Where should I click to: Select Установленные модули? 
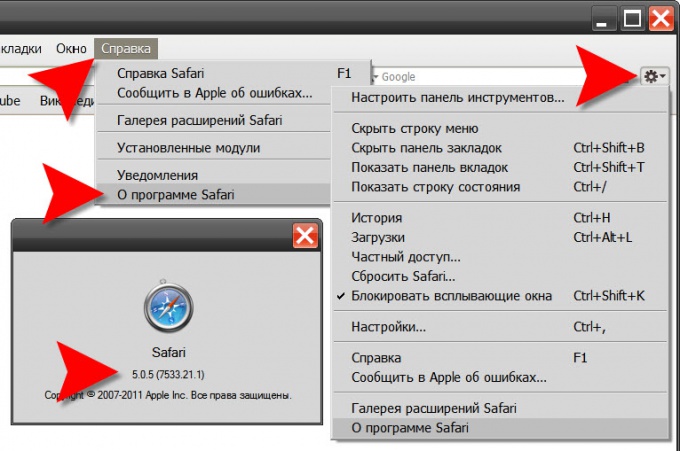[214, 148]
